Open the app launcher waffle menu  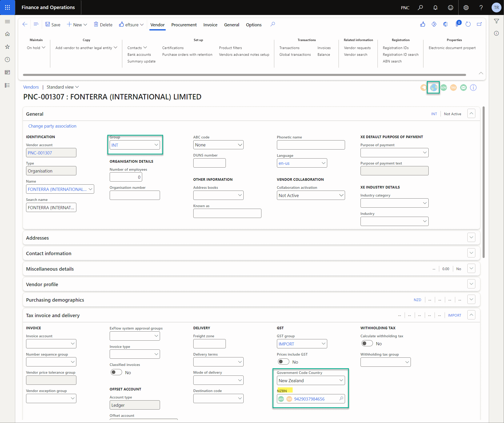(7, 7)
